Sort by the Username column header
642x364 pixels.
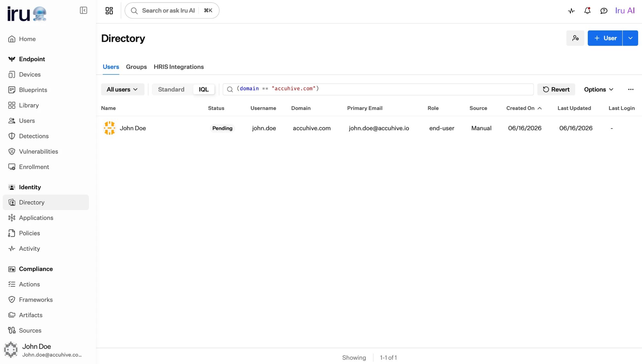pyautogui.click(x=263, y=108)
